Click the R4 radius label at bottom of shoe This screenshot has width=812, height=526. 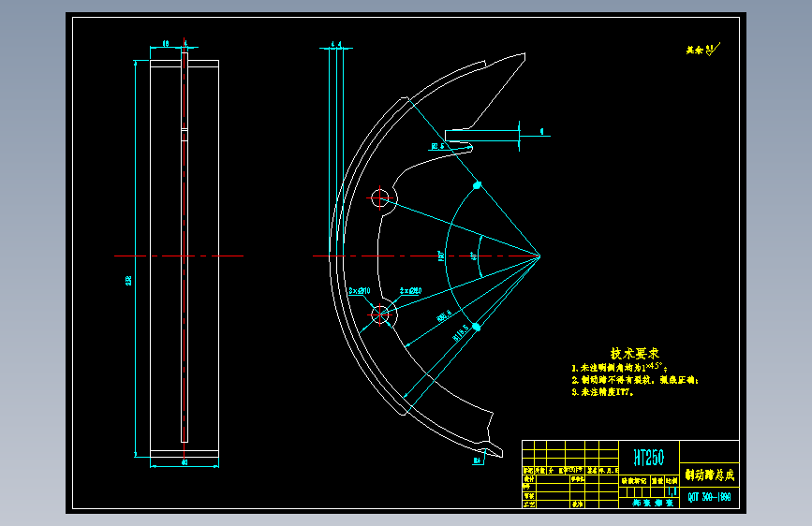point(477,460)
